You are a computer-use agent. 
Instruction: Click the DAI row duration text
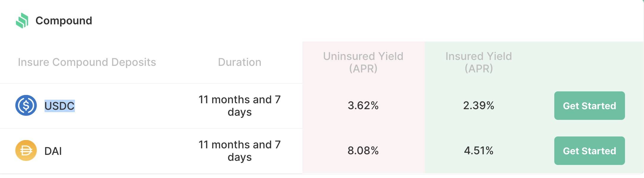point(239,151)
